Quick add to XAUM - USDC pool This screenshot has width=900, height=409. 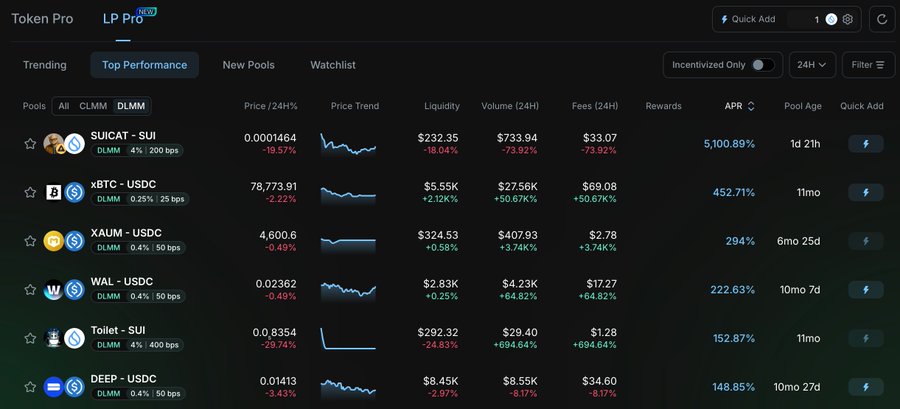click(x=866, y=241)
